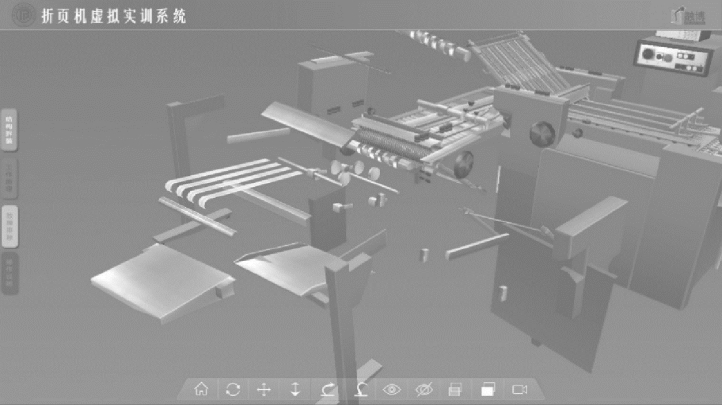Activate the four-way pan move tool
This screenshot has width=722, height=405.
(264, 390)
